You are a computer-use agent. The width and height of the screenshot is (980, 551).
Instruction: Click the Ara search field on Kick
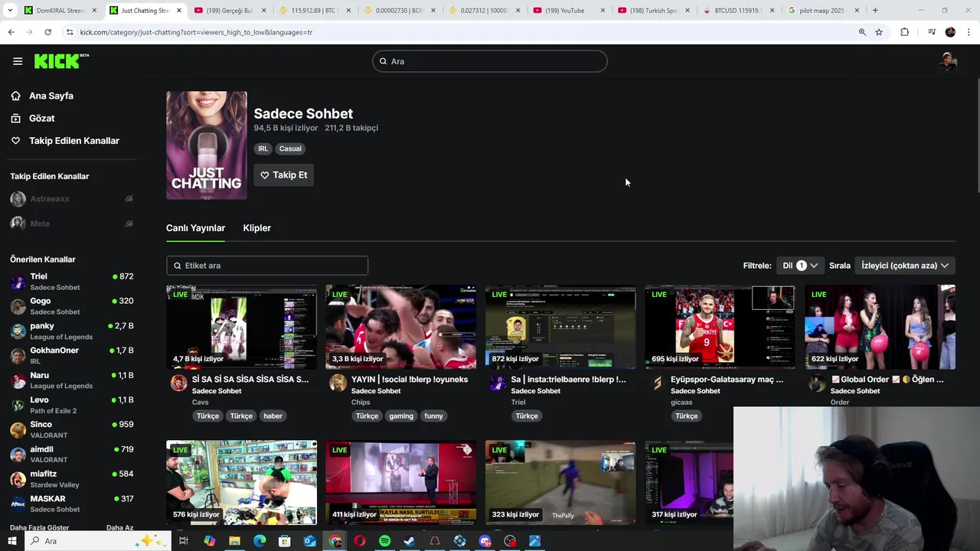490,61
